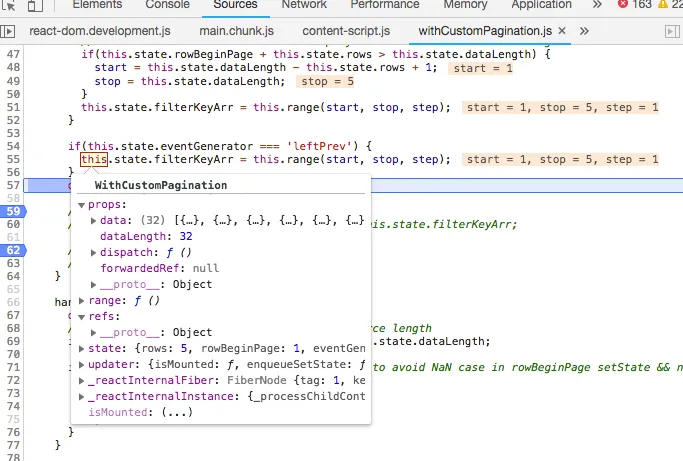Click the yellow warning count icon
The image size is (683, 461).
click(x=663, y=4)
